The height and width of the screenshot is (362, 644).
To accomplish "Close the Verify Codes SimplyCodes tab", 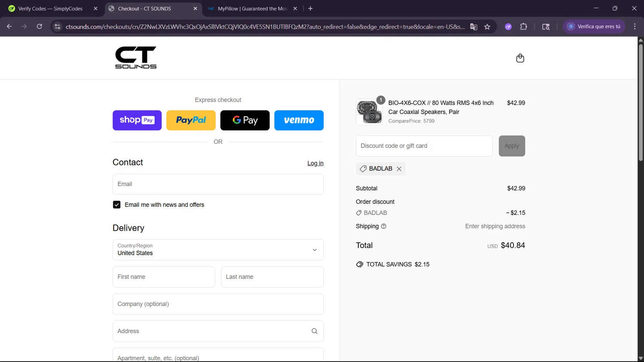I will click(95, 9).
